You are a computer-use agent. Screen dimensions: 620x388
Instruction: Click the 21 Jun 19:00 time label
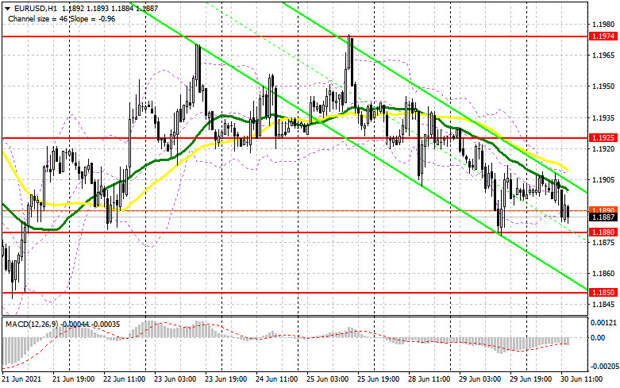pyautogui.click(x=73, y=379)
